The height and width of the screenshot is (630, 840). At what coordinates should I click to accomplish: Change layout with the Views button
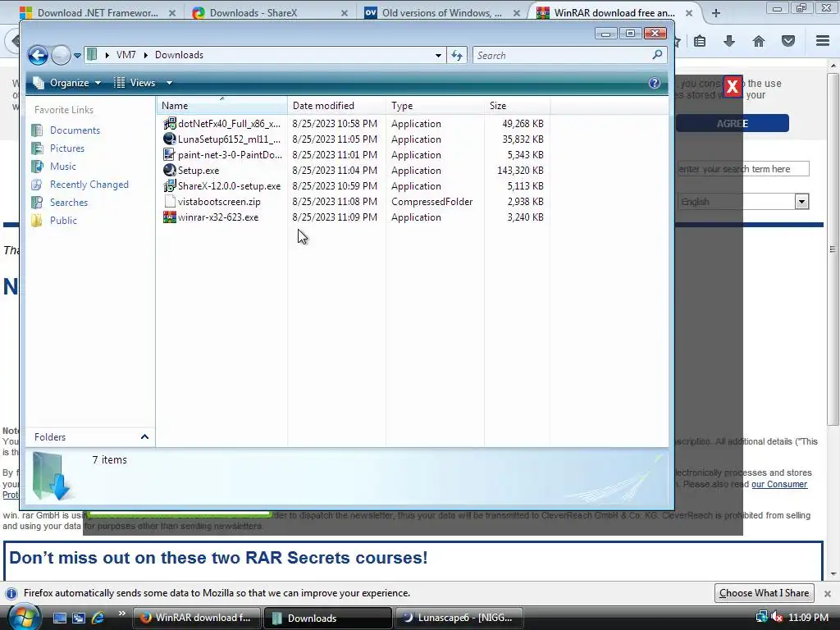tap(135, 83)
